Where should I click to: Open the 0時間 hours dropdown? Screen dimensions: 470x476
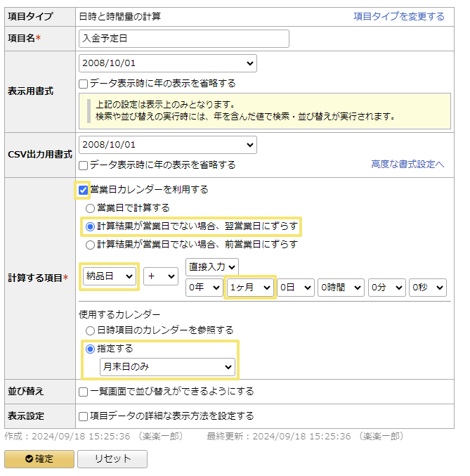[x=341, y=288]
